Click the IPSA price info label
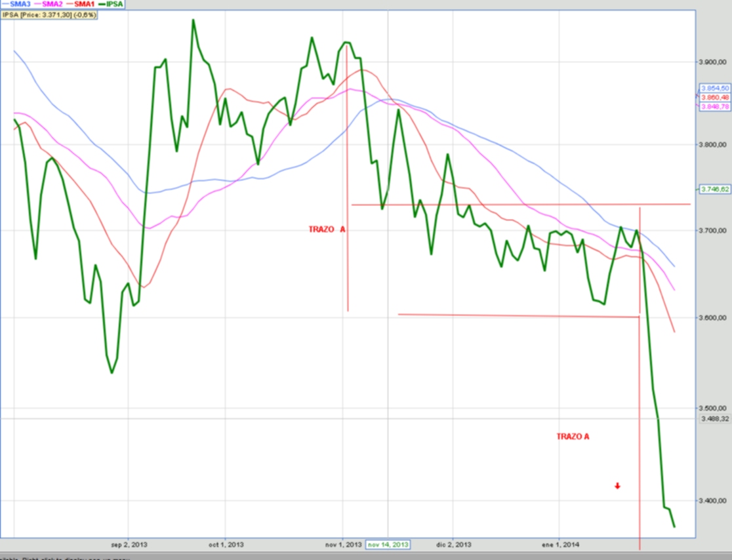The width and height of the screenshot is (732, 560). (49, 15)
